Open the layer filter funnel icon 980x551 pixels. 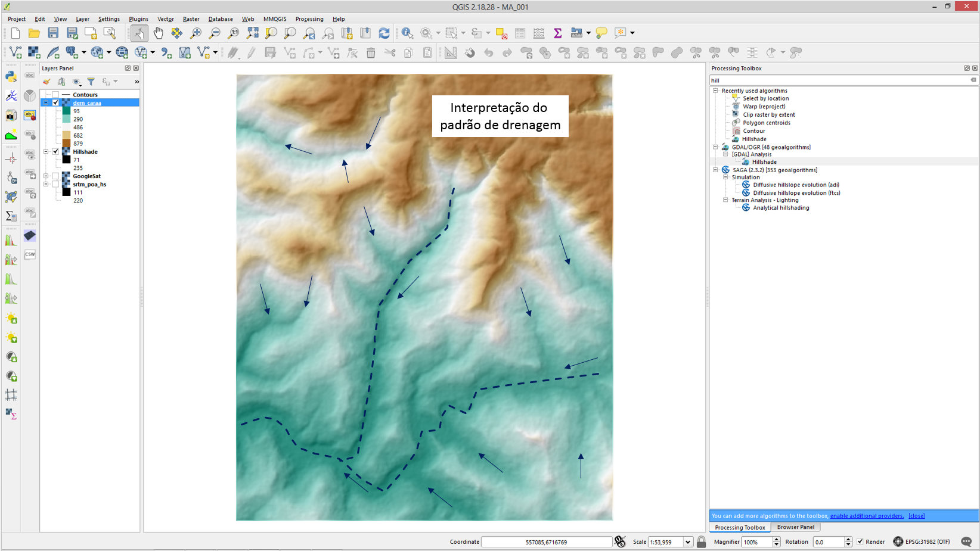(91, 82)
